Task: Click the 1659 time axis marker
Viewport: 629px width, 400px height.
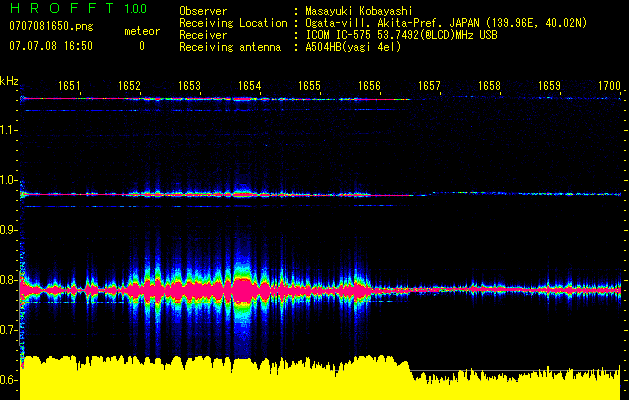Action: (549, 86)
